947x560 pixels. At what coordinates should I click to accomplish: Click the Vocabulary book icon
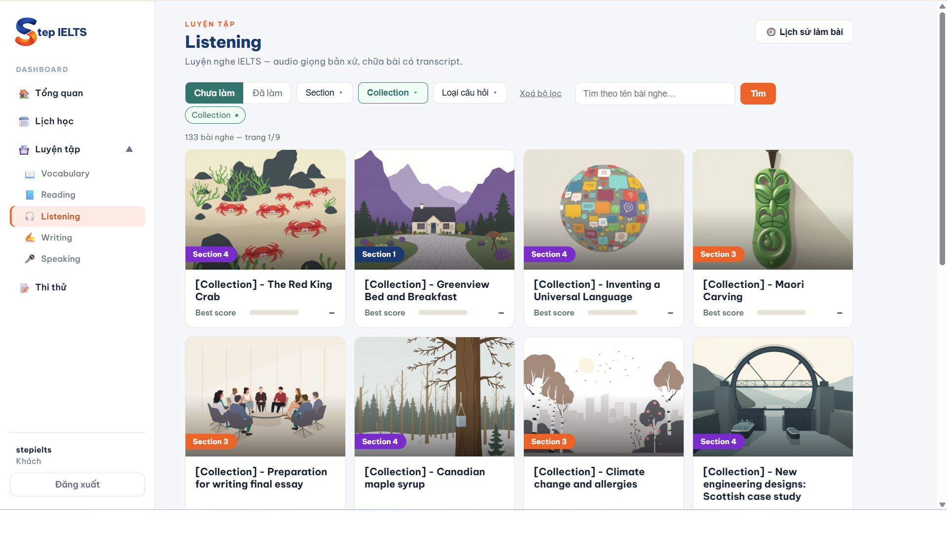pos(30,174)
